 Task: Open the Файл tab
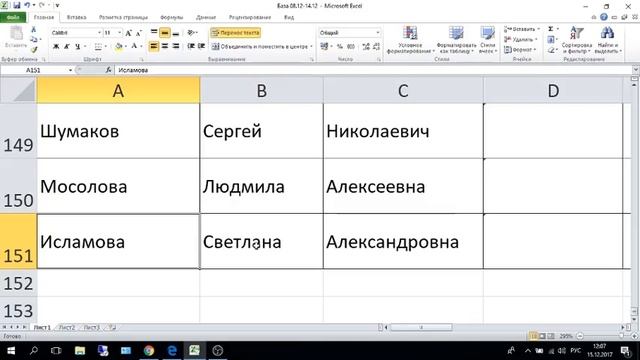(x=13, y=17)
